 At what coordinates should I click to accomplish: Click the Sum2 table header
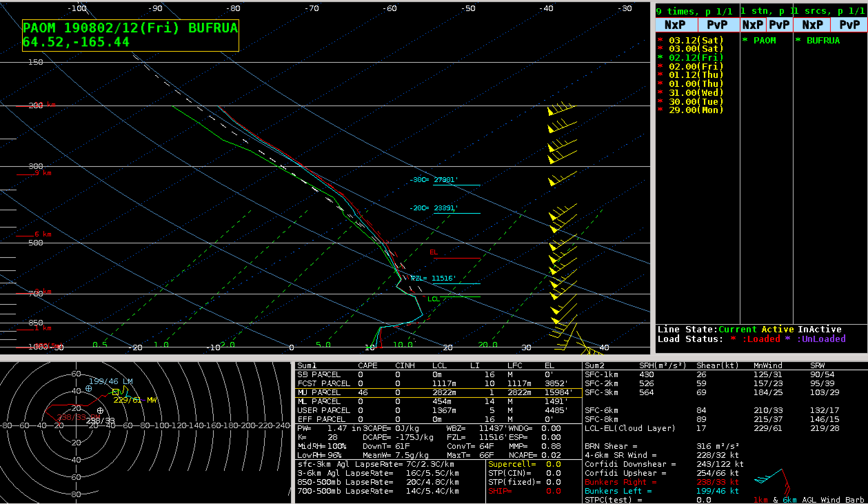[595, 365]
